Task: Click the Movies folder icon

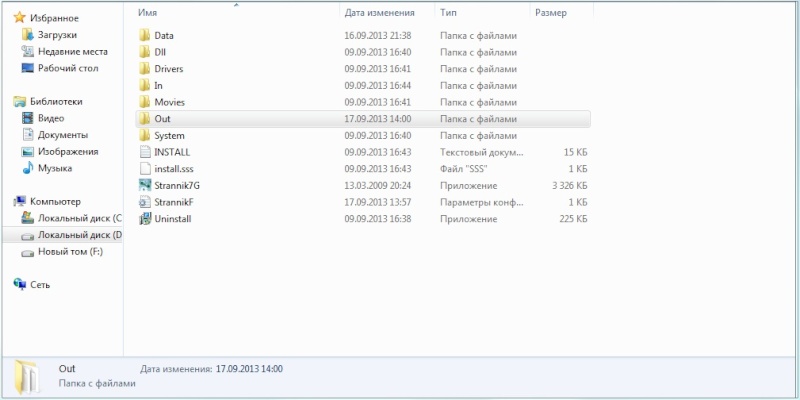Action: coord(145,102)
